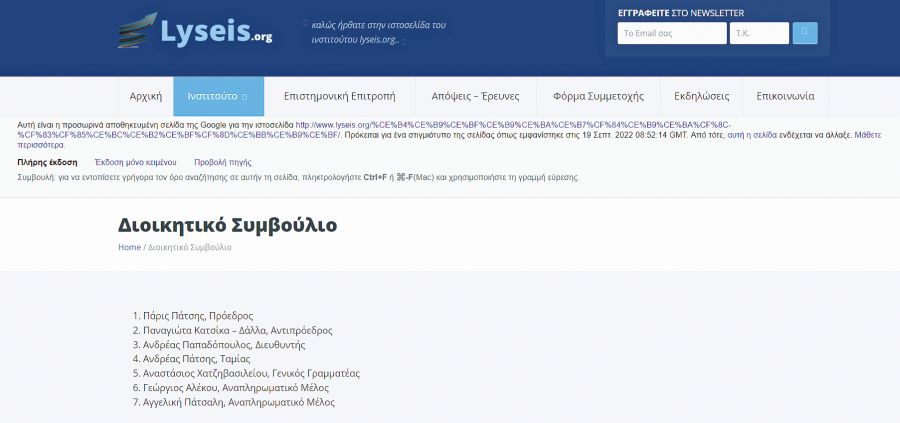Click the Home breadcrumb link

(129, 247)
